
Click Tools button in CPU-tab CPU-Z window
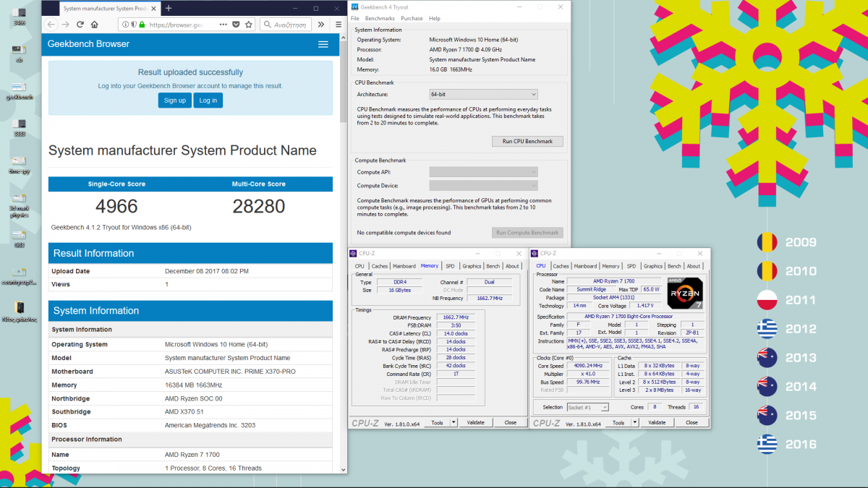click(618, 422)
